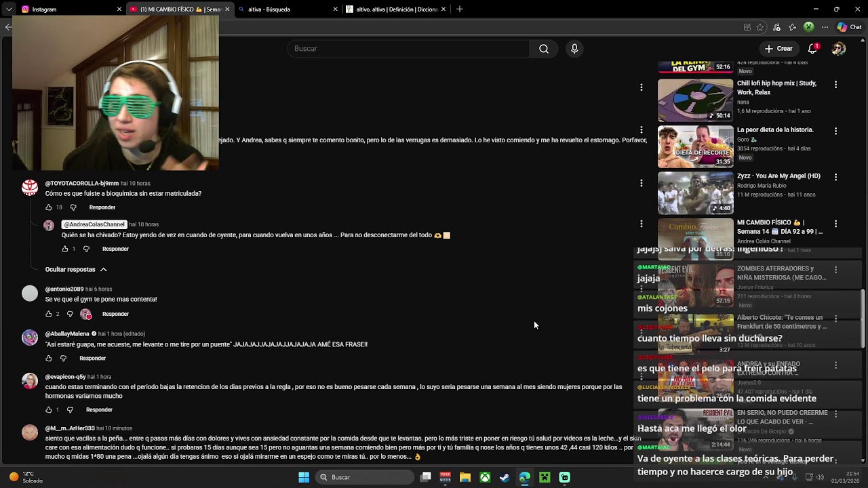Click the YouTube search magnifier button
Image resolution: width=868 pixels, height=488 pixels.
(544, 49)
